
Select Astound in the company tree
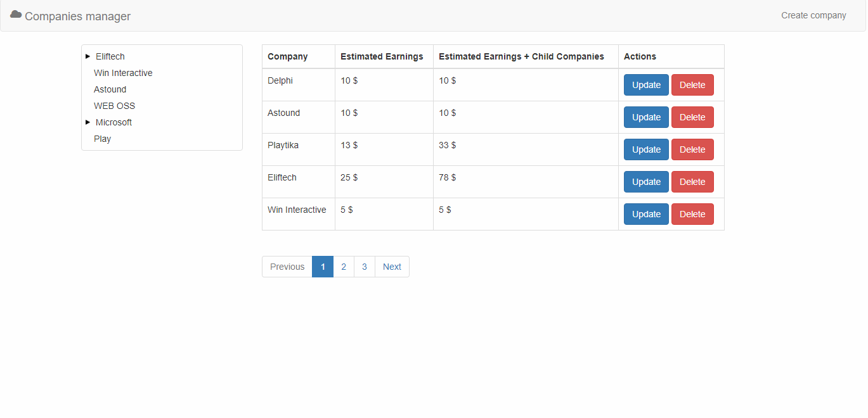point(110,89)
